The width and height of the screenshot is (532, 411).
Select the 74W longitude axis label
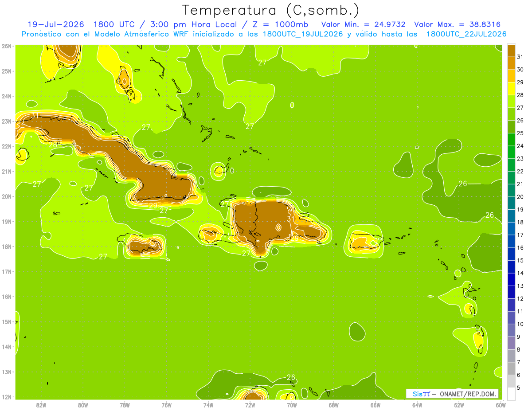pyautogui.click(x=208, y=405)
